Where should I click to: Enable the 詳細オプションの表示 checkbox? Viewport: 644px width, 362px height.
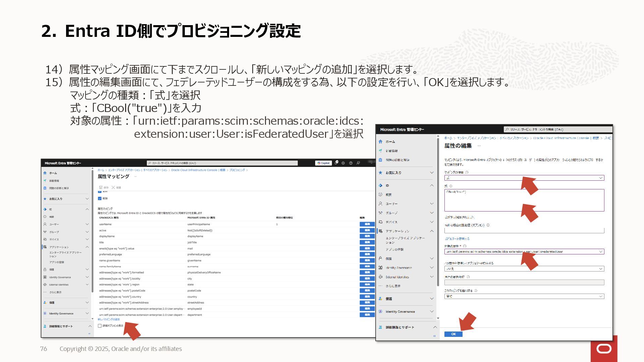pyautogui.click(x=100, y=326)
